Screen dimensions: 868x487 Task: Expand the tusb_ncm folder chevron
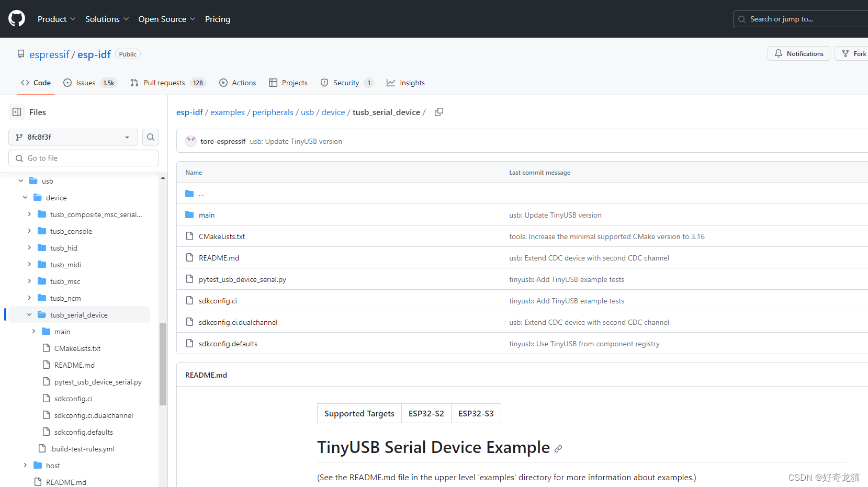tap(29, 298)
